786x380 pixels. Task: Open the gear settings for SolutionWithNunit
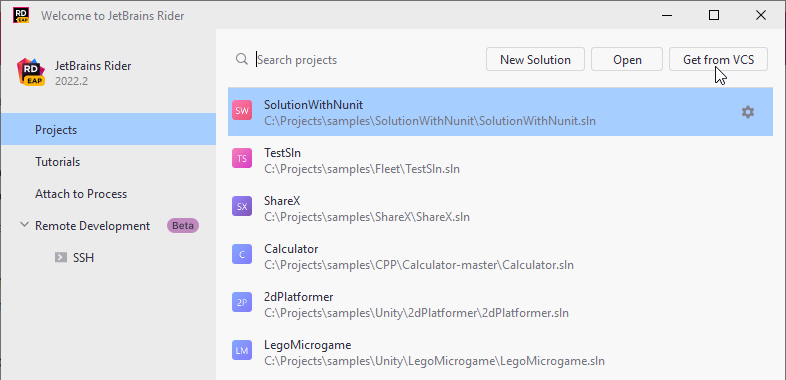[x=747, y=112]
